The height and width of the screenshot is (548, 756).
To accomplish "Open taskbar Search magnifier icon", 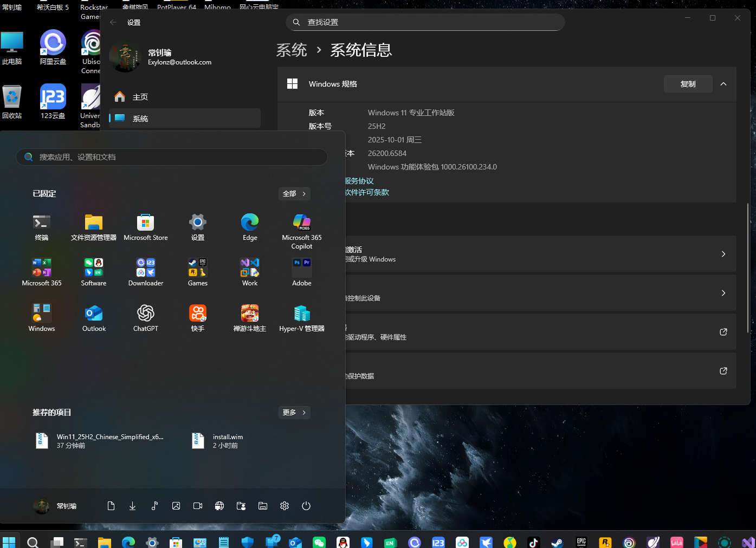I will pos(33,542).
